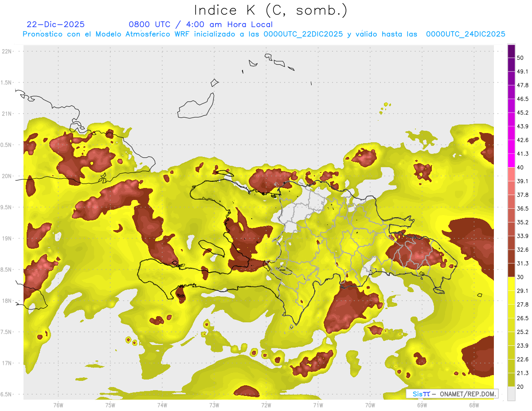Click the colorbar value "36.5"
The image size is (532, 411).
pos(523,208)
